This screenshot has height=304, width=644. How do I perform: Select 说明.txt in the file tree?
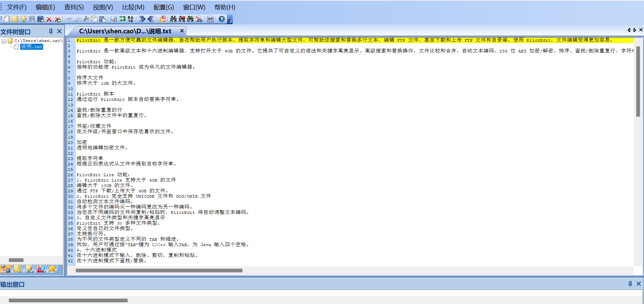[32, 47]
